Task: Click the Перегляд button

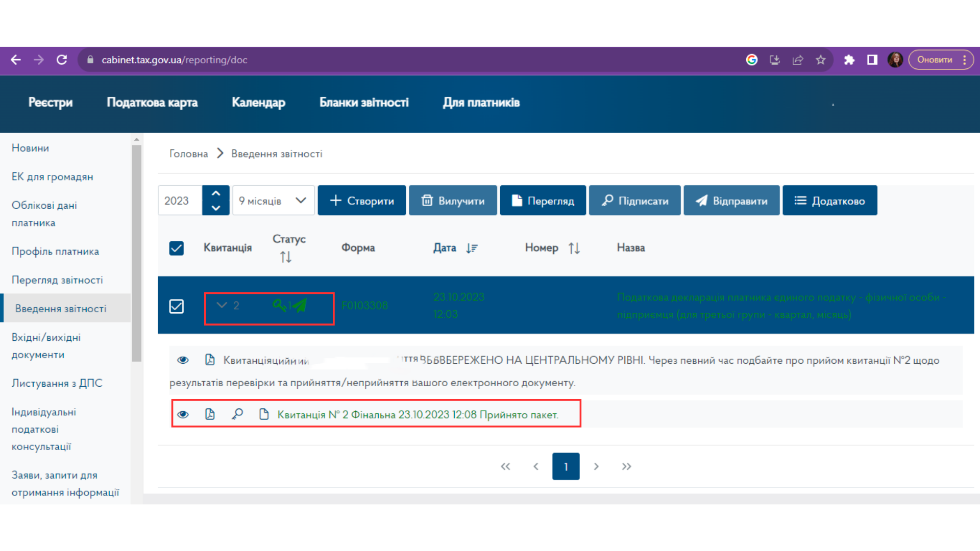Action: [x=543, y=201]
